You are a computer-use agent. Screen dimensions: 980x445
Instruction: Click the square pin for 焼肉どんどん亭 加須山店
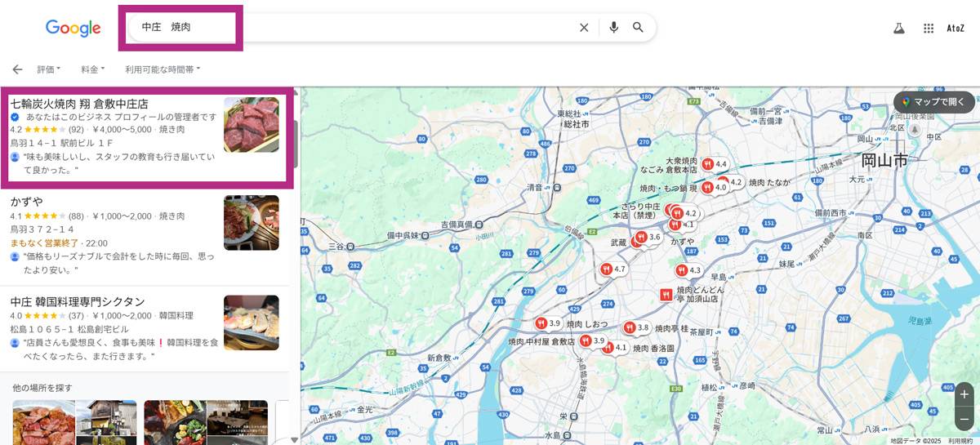click(x=666, y=294)
